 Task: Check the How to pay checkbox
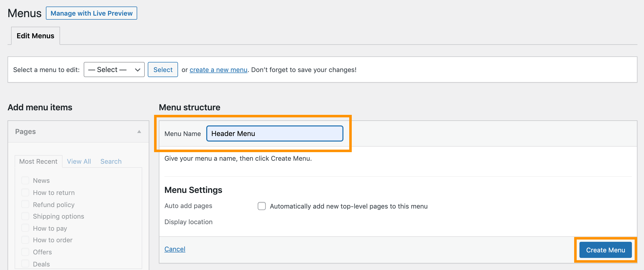coord(25,228)
